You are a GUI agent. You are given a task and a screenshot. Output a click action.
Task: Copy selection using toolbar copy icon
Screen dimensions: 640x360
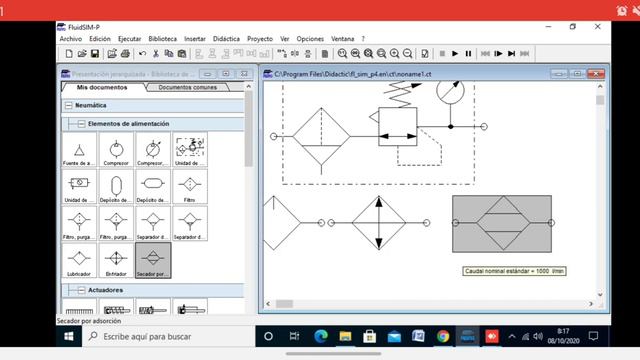169,53
